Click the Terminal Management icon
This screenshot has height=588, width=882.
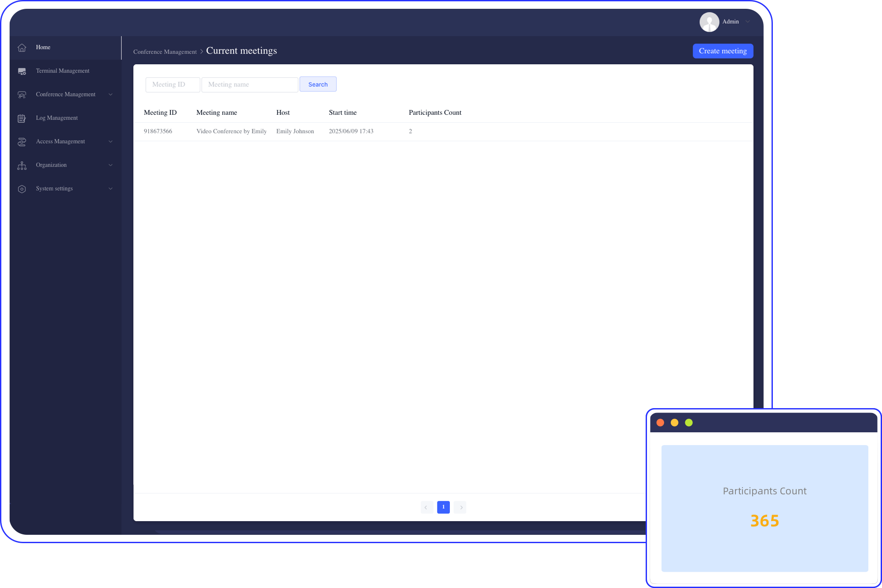pos(22,71)
